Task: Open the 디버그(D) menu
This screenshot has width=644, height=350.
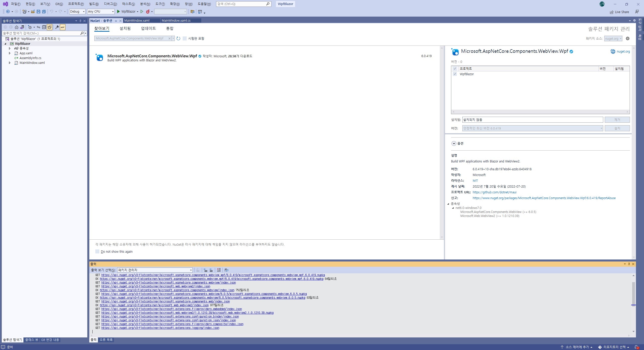Action: pos(110,4)
